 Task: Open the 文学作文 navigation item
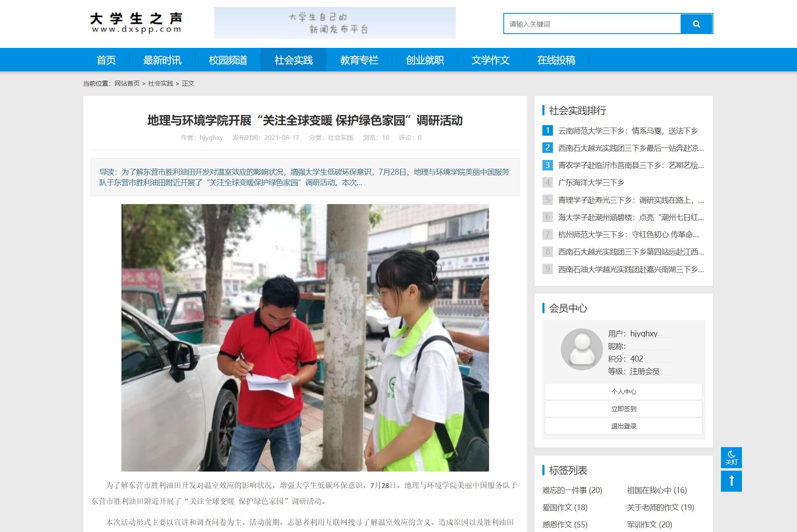coord(490,60)
